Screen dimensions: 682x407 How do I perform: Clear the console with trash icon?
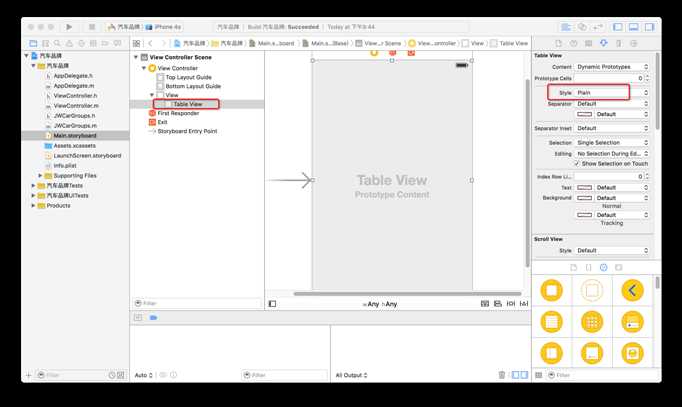[501, 375]
